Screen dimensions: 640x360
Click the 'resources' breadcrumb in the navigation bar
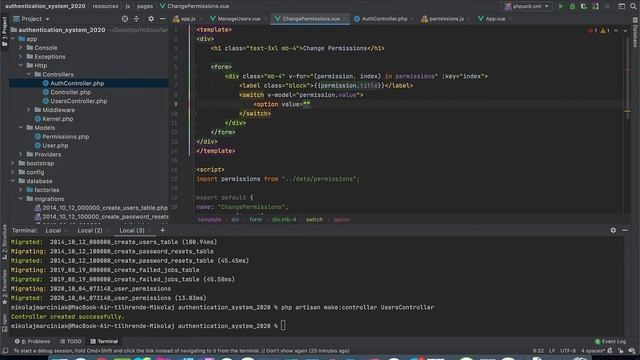[x=105, y=6]
